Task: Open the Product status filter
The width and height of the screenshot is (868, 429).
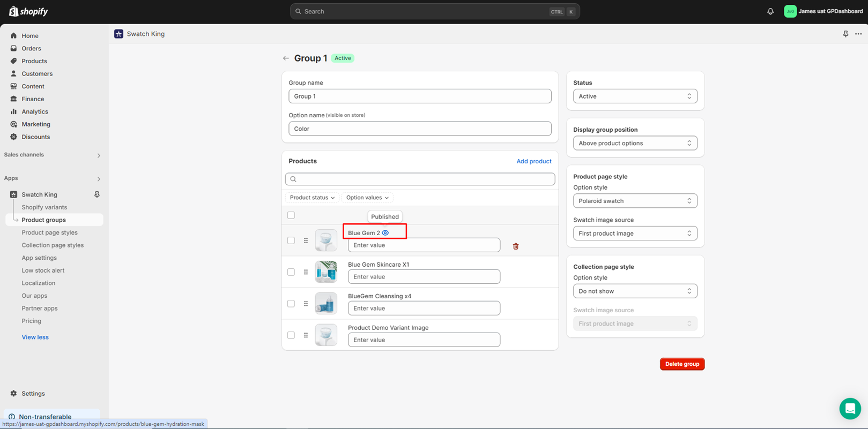Action: pyautogui.click(x=312, y=198)
